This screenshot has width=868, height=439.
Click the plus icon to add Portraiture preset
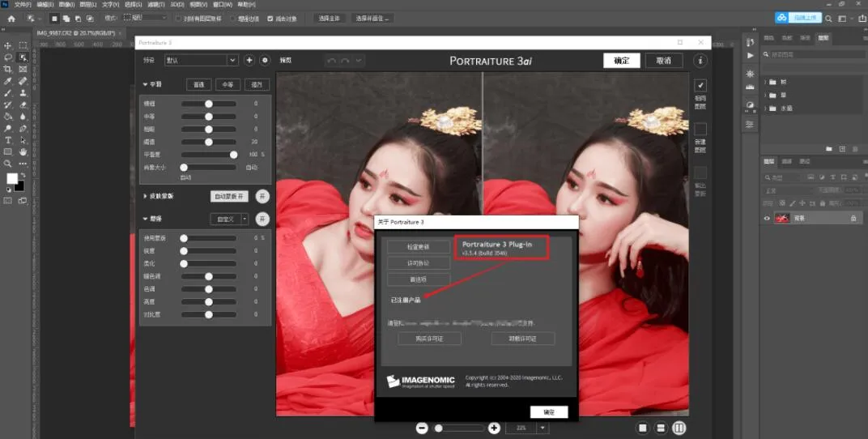coord(249,60)
